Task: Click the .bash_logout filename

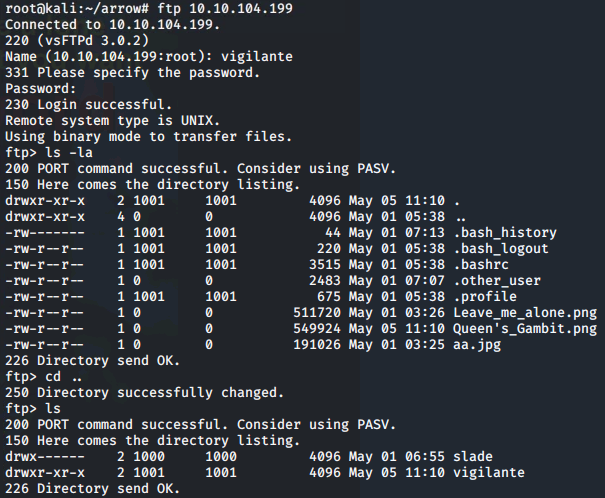Action: (x=501, y=248)
